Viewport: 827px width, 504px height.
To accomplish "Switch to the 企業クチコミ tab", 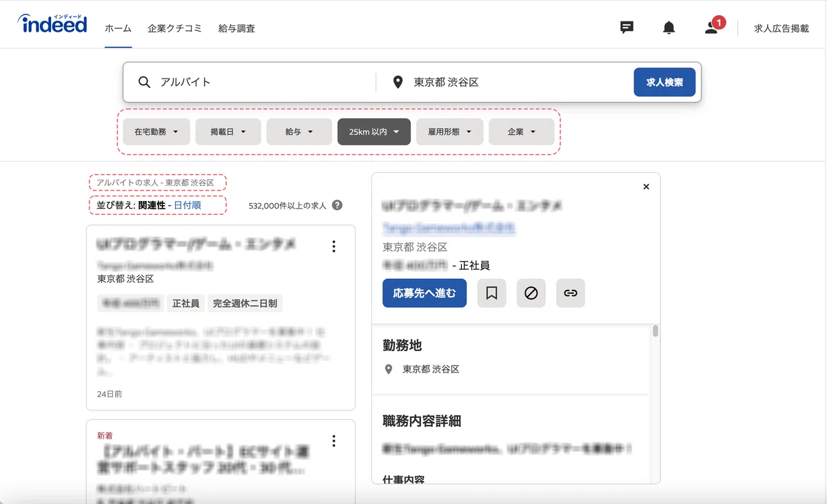I will point(174,28).
